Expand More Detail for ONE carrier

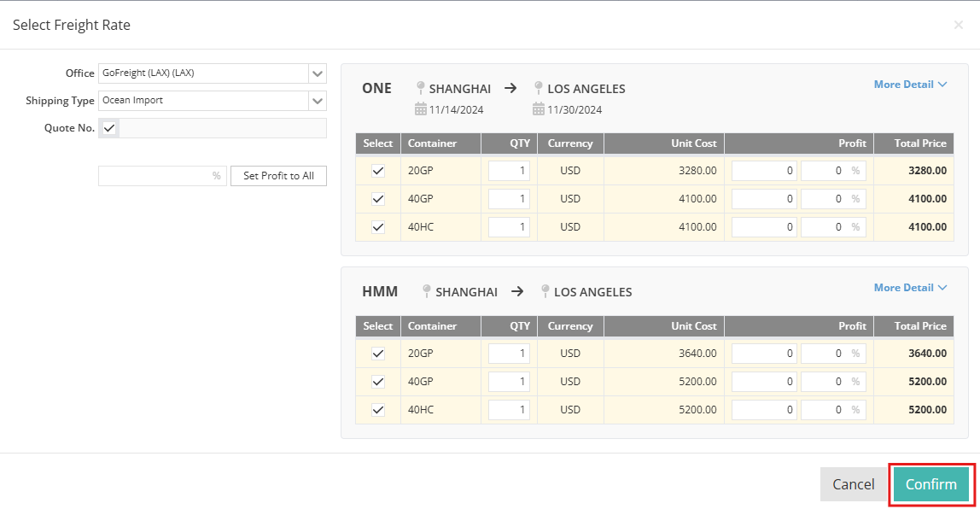(x=910, y=85)
